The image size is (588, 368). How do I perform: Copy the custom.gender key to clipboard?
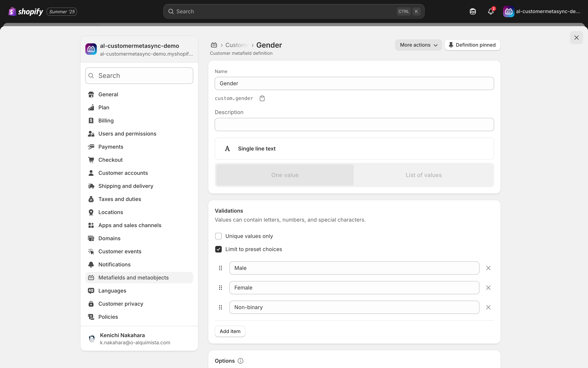coord(262,98)
